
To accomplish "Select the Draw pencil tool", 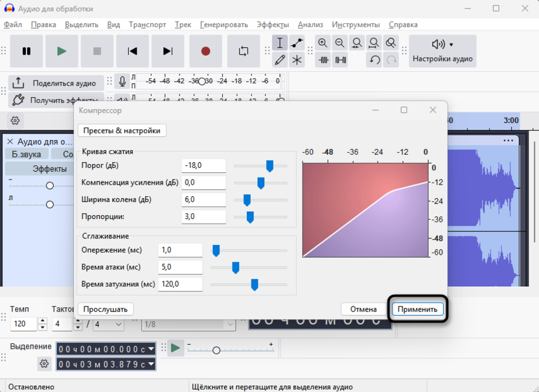I will tap(280, 60).
